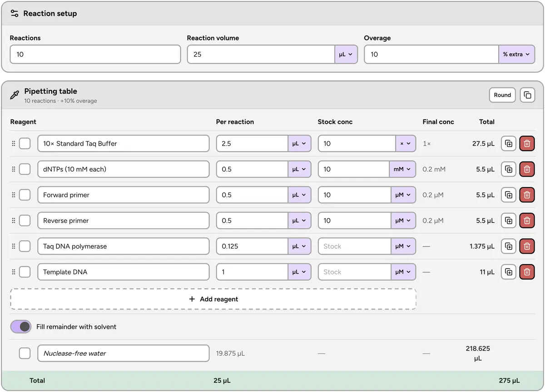This screenshot has height=392, width=545.
Task: Open the Reaction volume µL unit dropdown
Action: [x=346, y=54]
